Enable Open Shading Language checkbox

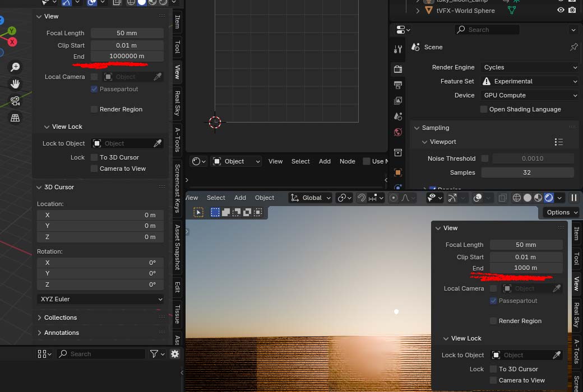click(x=484, y=109)
